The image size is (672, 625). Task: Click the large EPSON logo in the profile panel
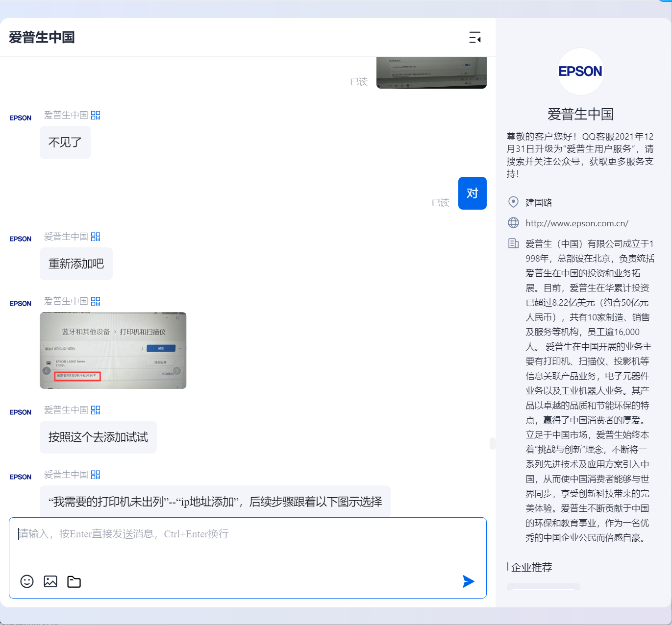point(581,72)
